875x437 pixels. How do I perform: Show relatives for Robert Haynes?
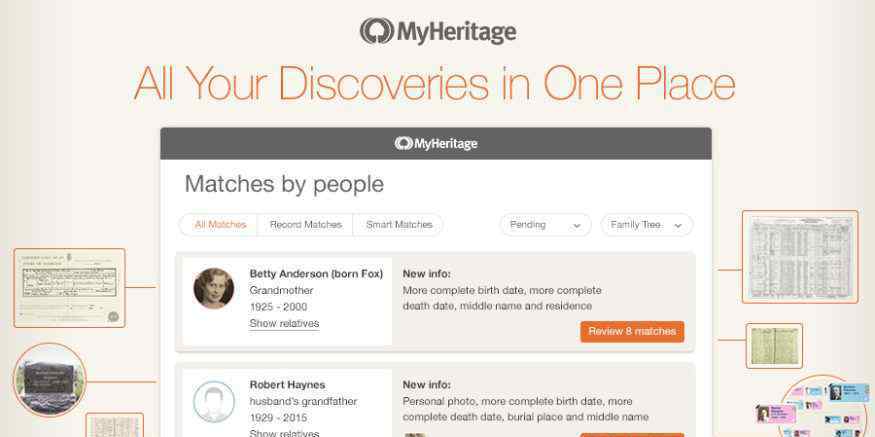(284, 433)
